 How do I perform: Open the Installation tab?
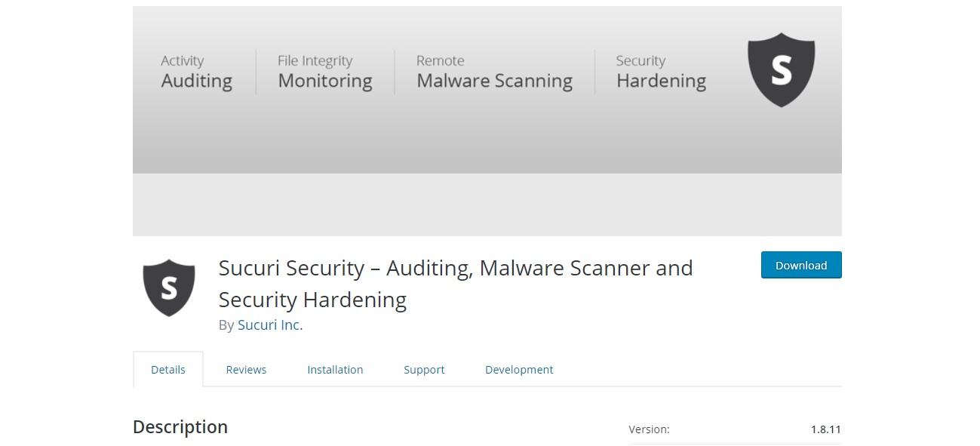(335, 370)
